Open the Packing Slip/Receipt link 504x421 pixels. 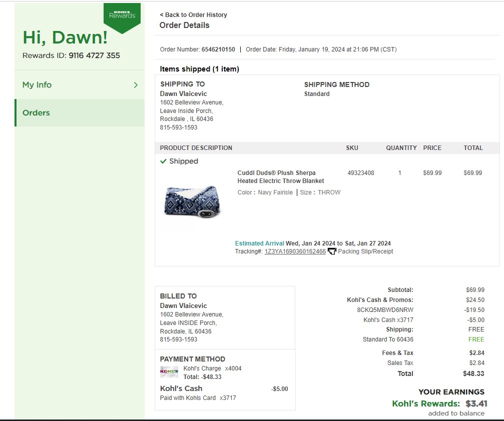365,251
